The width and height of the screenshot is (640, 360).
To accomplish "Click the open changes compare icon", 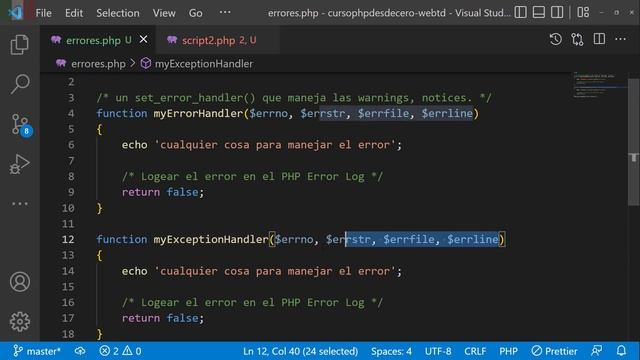I will (x=577, y=39).
